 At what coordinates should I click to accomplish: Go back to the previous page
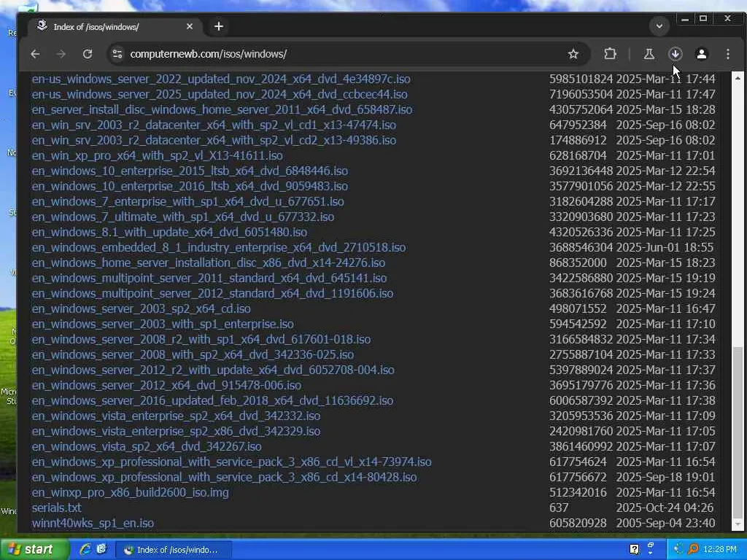tap(35, 54)
